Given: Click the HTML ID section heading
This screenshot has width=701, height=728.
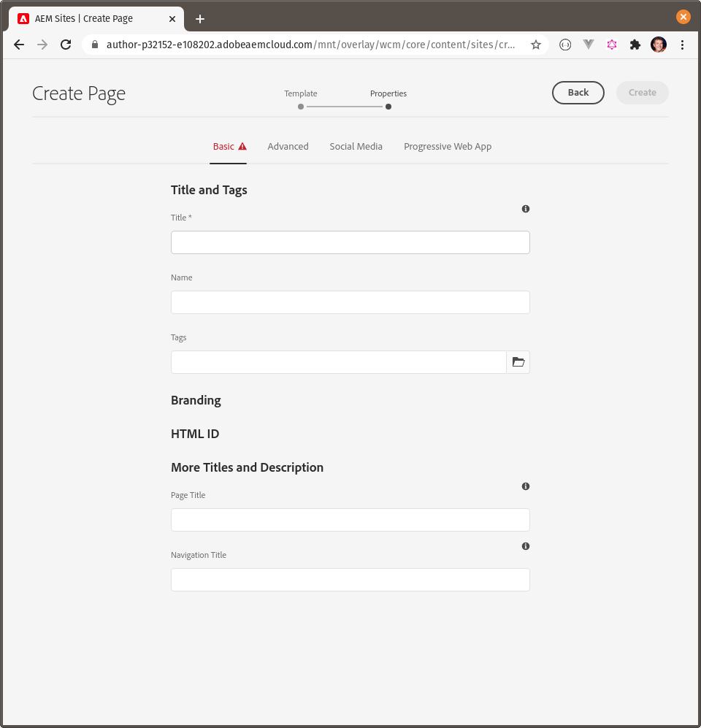Looking at the screenshot, I should [x=195, y=434].
